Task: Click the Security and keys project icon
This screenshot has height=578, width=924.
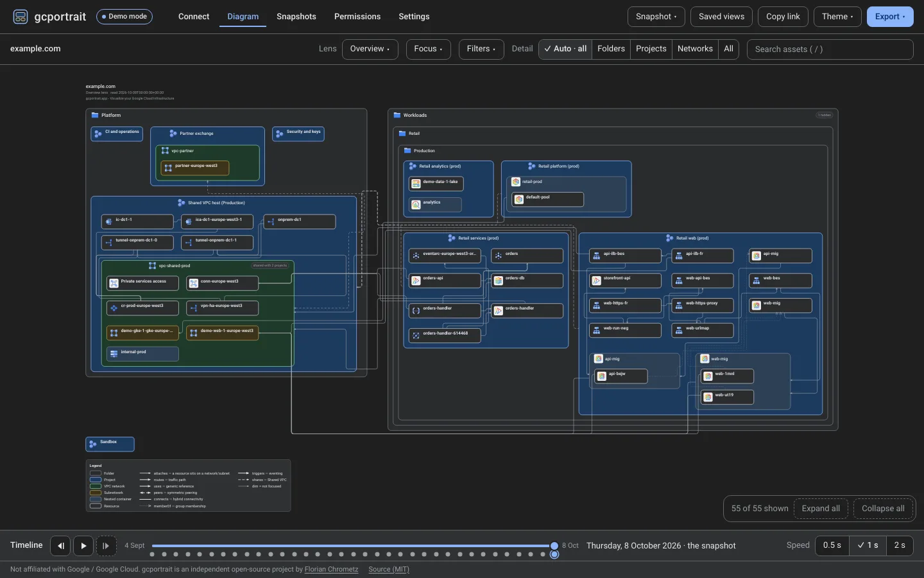Action: click(280, 134)
